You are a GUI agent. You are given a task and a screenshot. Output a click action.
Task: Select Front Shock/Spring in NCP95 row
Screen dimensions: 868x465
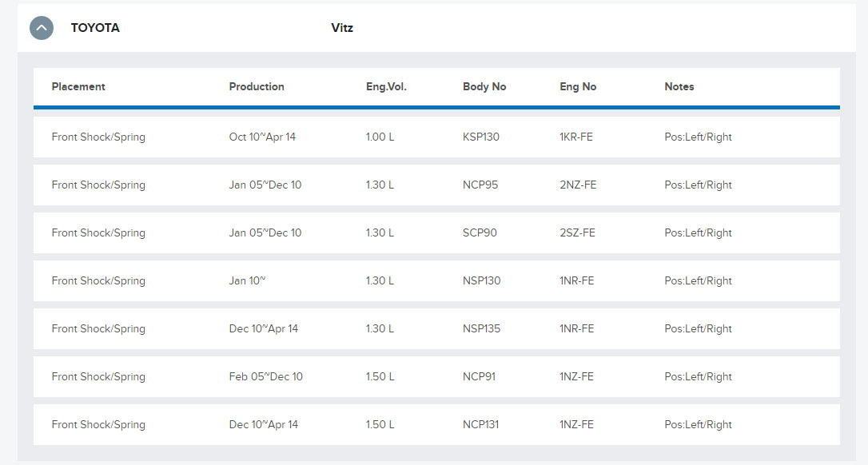click(98, 185)
